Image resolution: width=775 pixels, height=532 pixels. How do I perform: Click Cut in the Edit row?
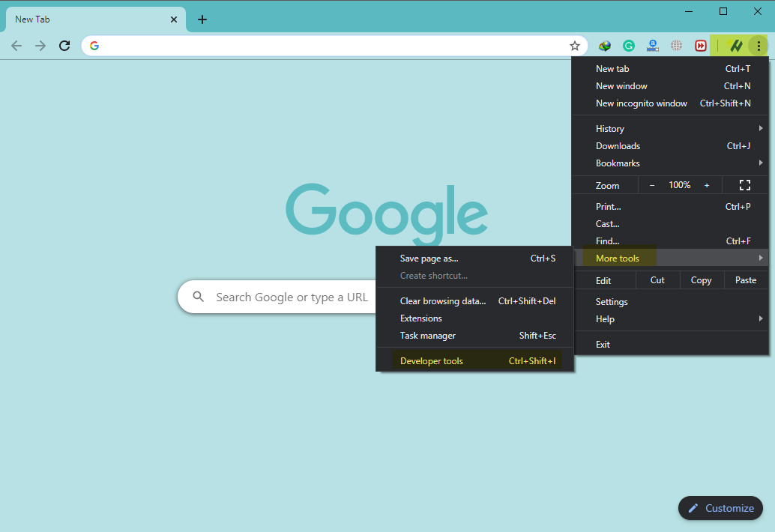click(657, 280)
